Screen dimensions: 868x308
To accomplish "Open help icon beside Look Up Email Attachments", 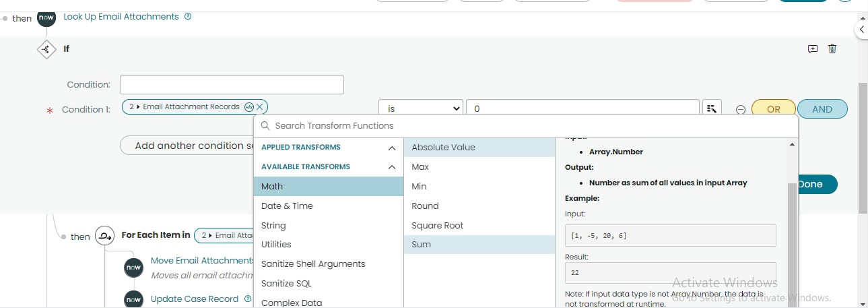I will (188, 16).
